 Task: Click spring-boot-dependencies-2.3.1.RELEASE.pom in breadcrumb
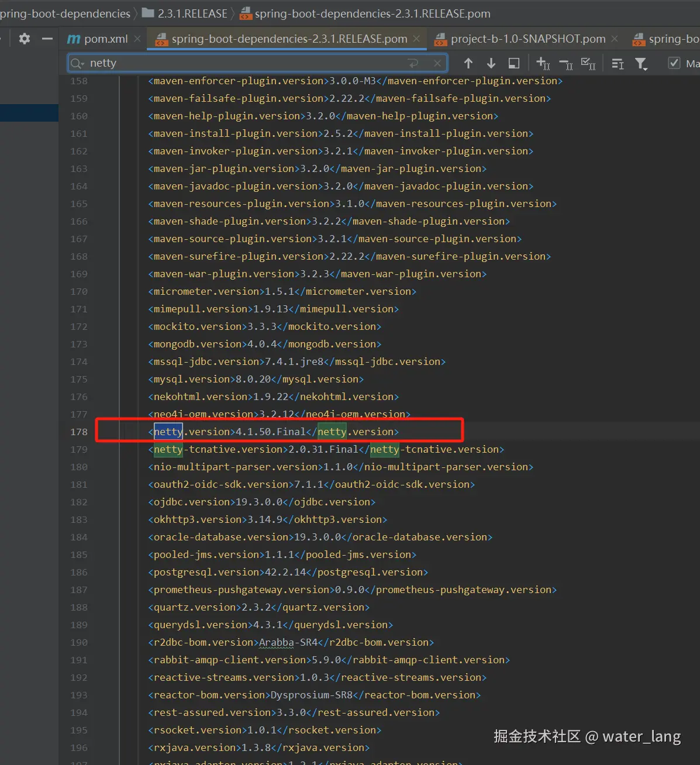365,13
